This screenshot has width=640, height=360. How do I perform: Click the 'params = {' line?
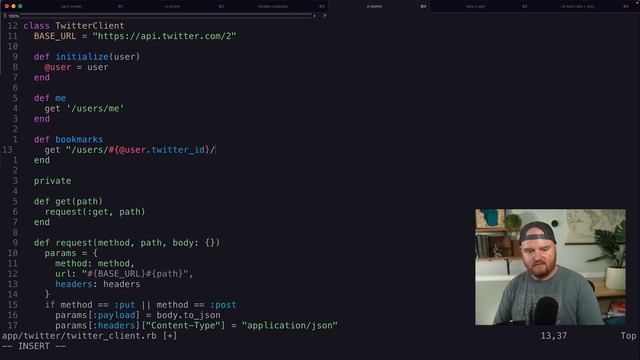[71, 253]
